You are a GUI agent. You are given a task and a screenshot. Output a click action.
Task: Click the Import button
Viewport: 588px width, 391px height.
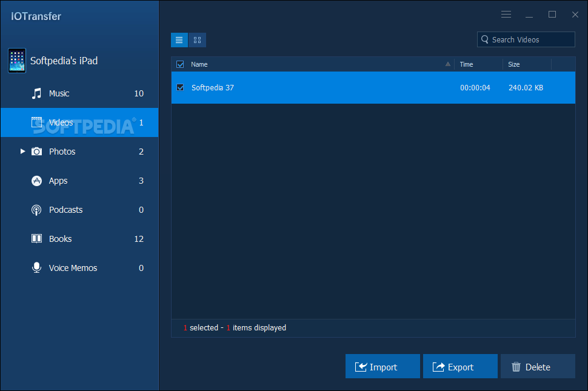(383, 366)
